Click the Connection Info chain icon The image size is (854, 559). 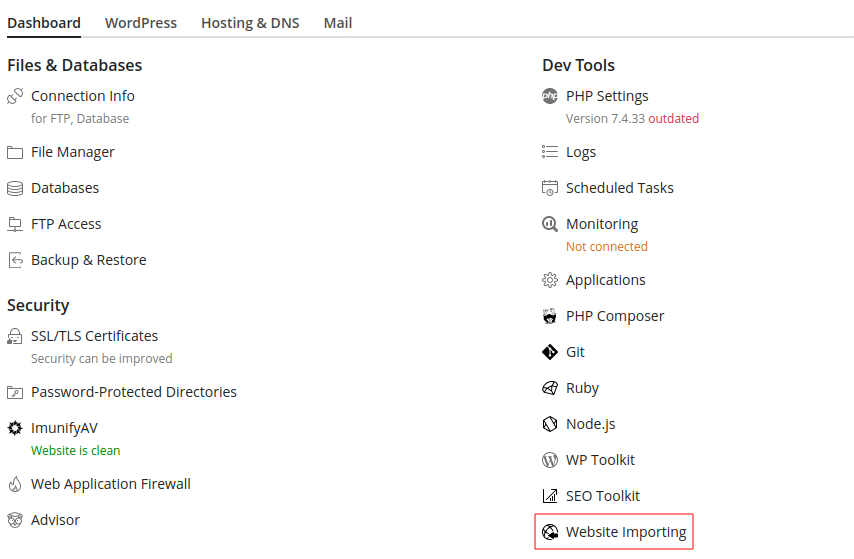point(15,96)
